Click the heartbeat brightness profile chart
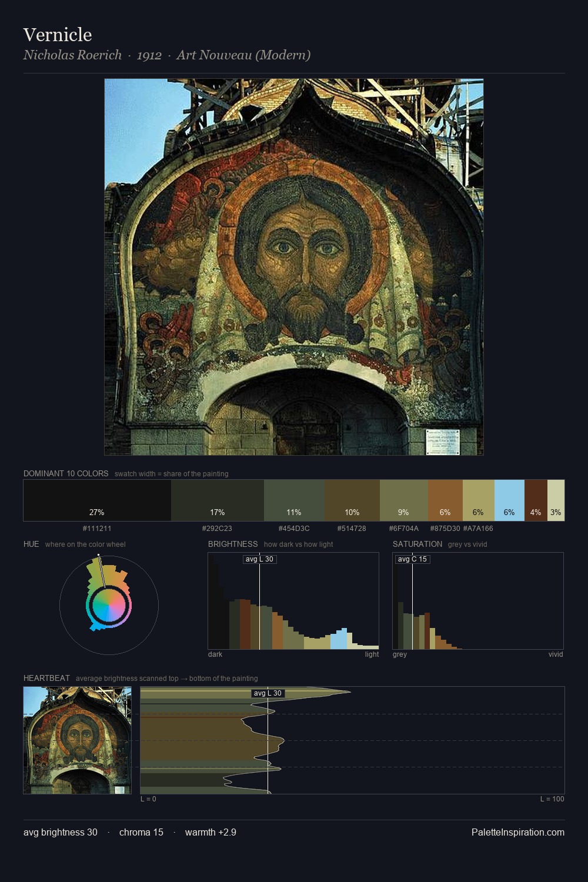588x882 pixels. click(352, 740)
